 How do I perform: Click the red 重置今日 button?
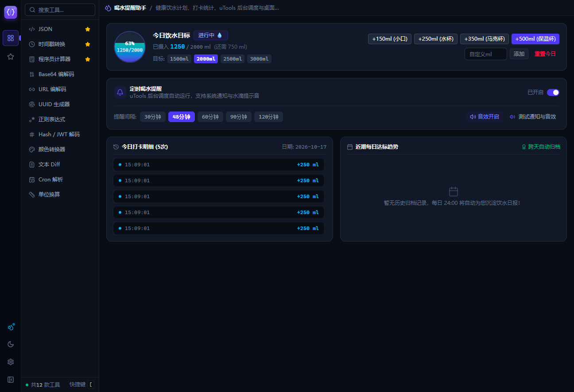click(x=545, y=54)
